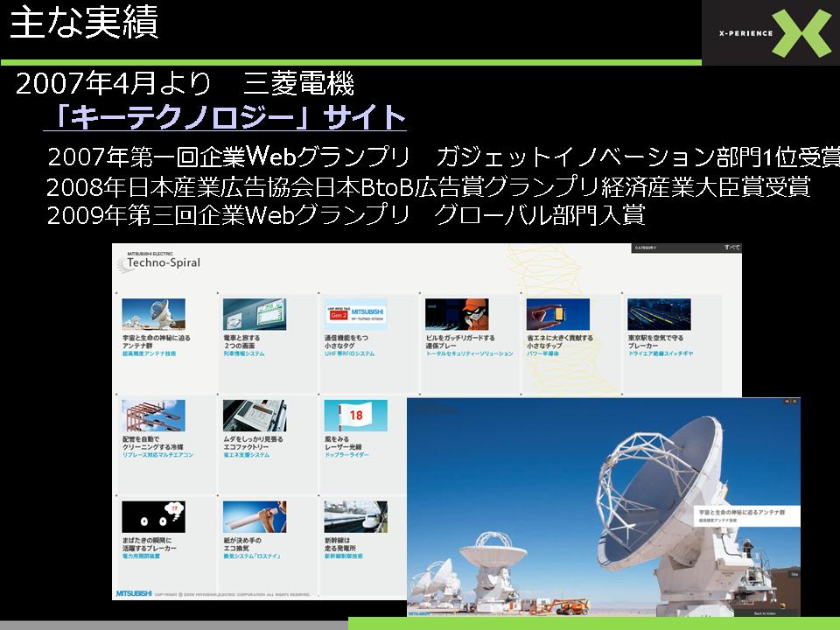Image resolution: width=840 pixels, height=630 pixels.
Task: Click the red piping thumbnail
Action: point(153,416)
